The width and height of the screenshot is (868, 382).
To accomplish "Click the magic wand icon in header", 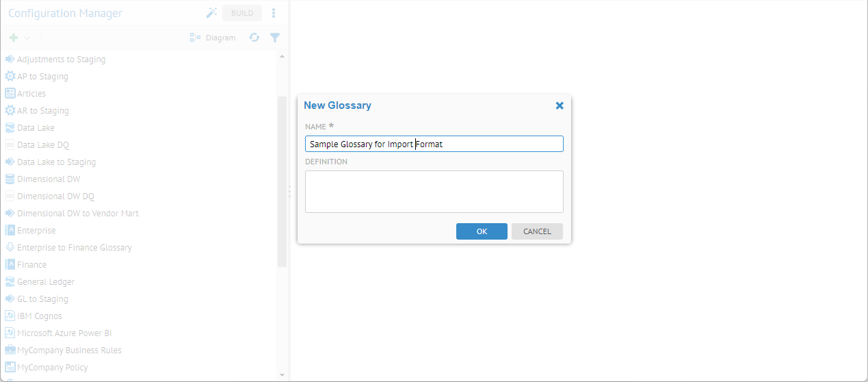I will [211, 13].
